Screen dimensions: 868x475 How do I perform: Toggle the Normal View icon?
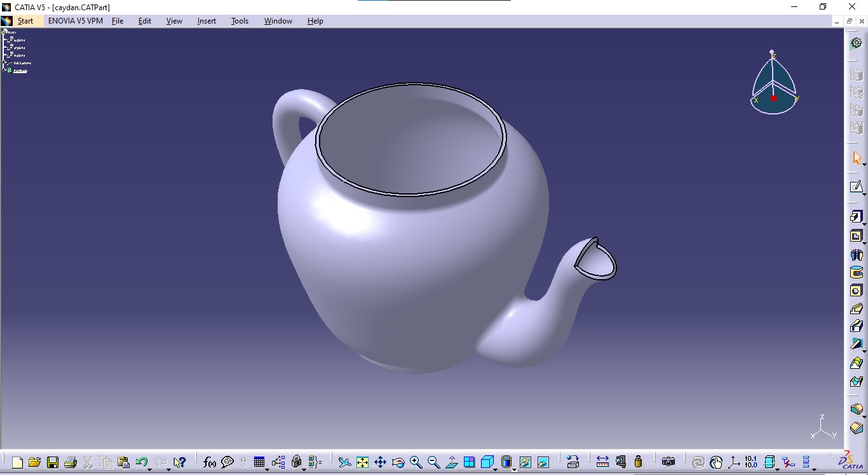(451, 462)
